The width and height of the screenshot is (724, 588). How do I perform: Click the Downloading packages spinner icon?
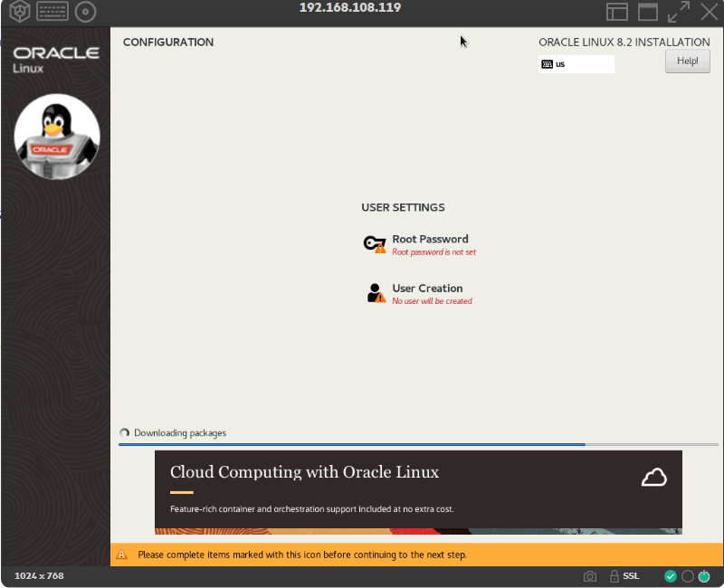point(124,433)
